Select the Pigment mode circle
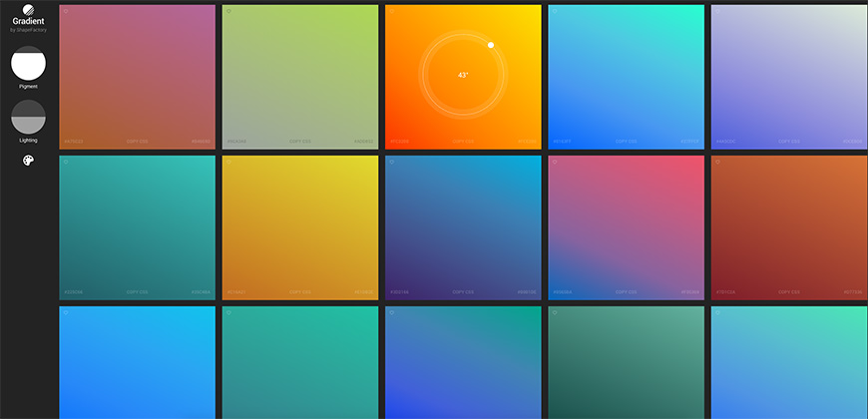868x419 pixels. pyautogui.click(x=28, y=64)
